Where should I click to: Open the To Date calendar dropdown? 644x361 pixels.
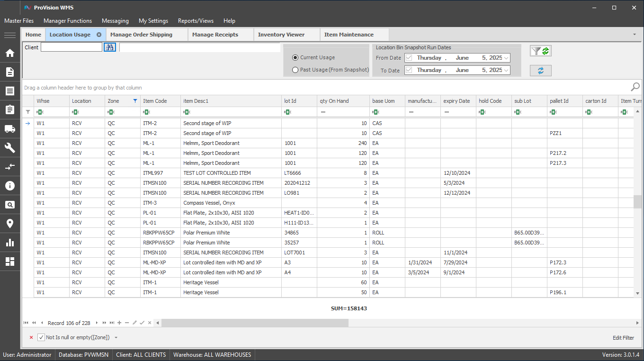(506, 70)
